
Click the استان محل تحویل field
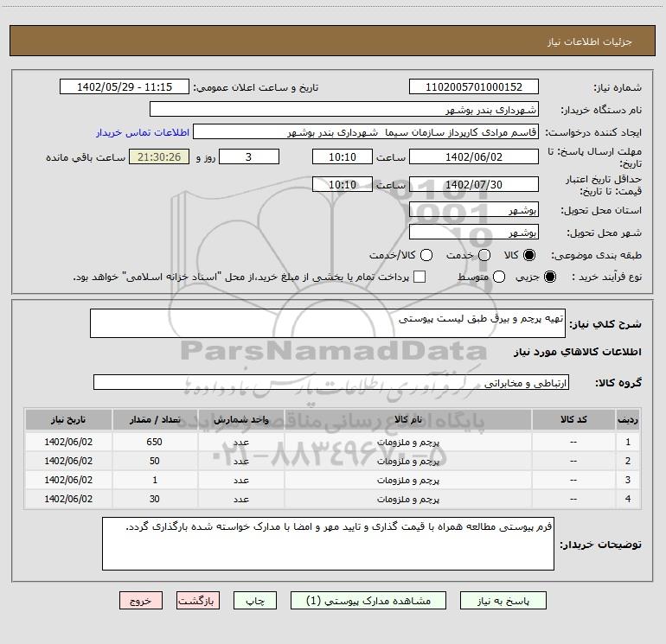tap(474, 210)
